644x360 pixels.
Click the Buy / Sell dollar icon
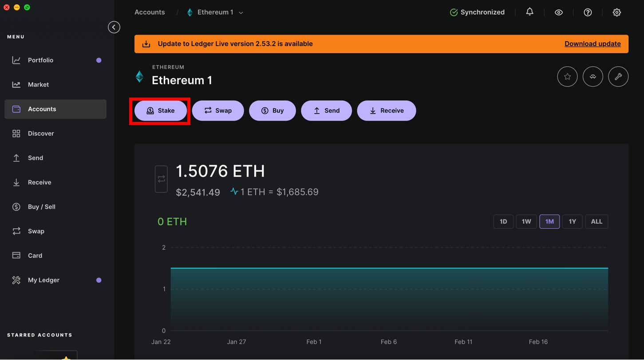pos(16,207)
